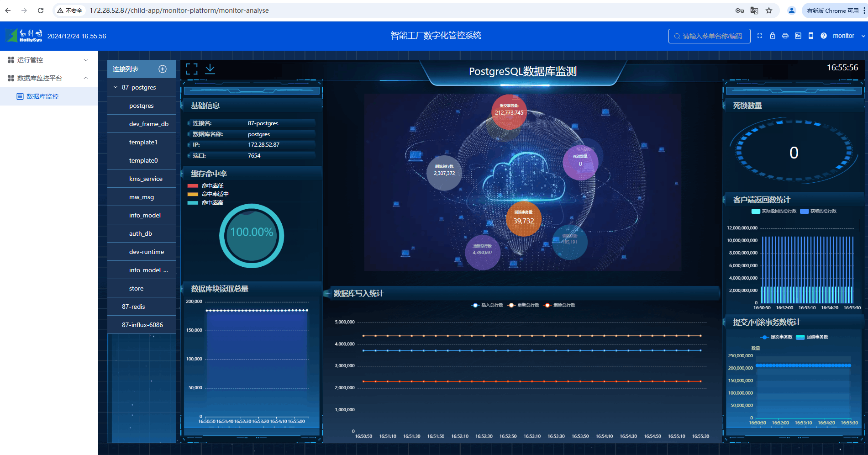This screenshot has width=868, height=455.
Task: Enter fullscreen mode on the dashboard panel
Action: click(192, 69)
